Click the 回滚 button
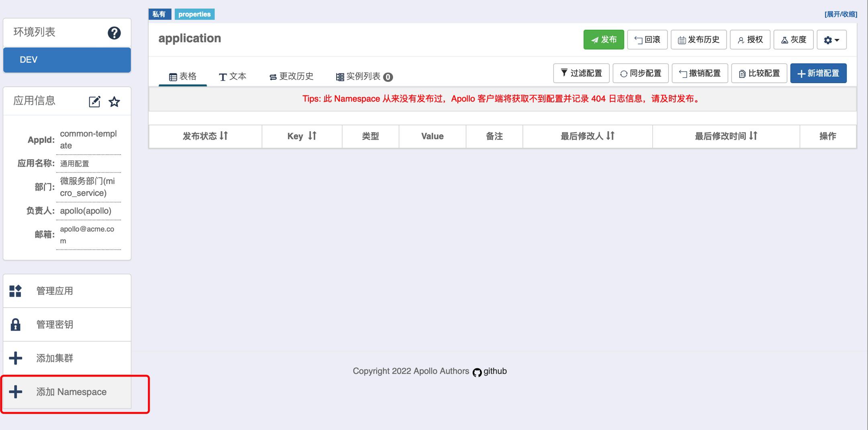 click(x=647, y=40)
